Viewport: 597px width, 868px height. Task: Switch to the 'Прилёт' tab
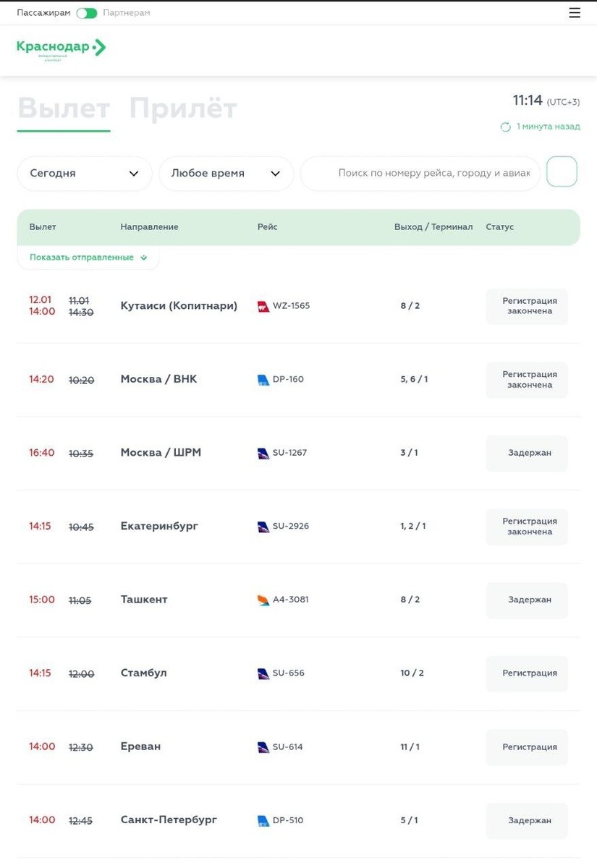tap(183, 109)
